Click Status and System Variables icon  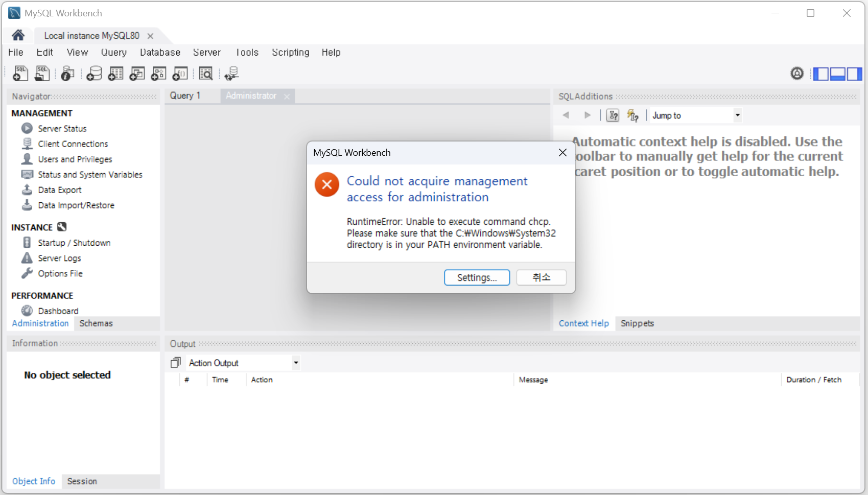[x=27, y=174]
